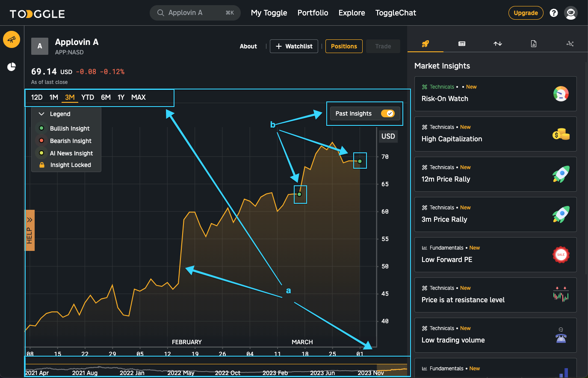The image size is (588, 378).
Task: Click the highlighted range in the overview timeline
Action: [392, 370]
